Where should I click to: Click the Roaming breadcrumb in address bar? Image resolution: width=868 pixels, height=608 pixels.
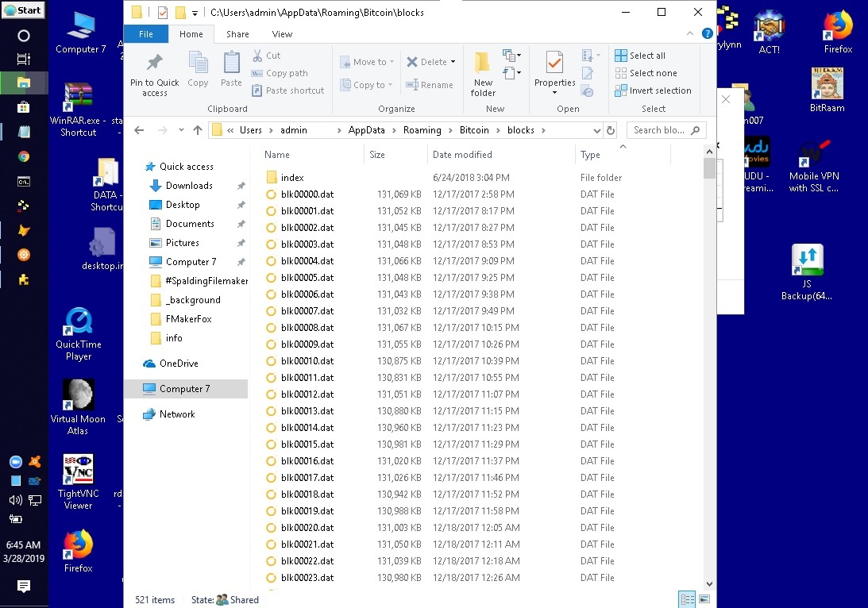click(422, 130)
